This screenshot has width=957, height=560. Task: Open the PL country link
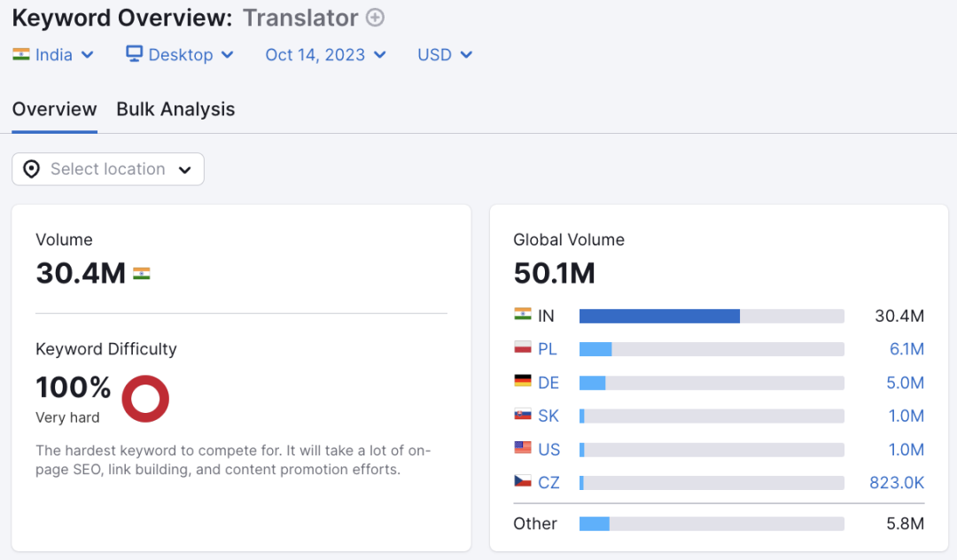point(548,349)
